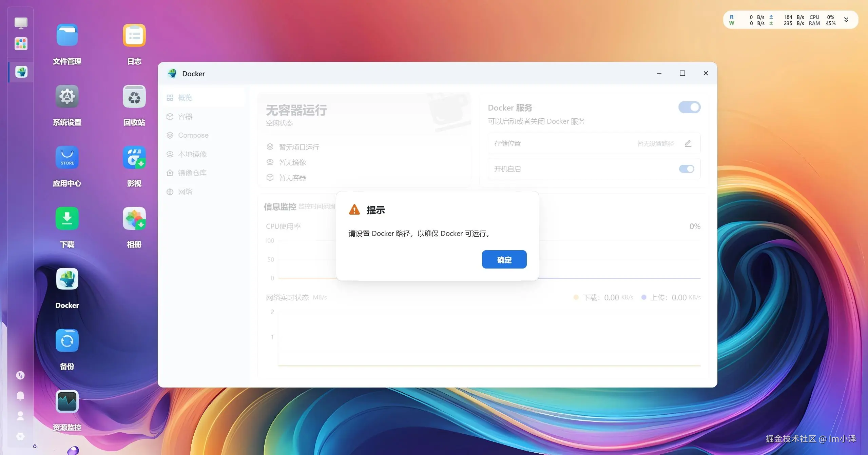Launch 资源监控 from the desktop
The height and width of the screenshot is (455, 868).
[67, 401]
